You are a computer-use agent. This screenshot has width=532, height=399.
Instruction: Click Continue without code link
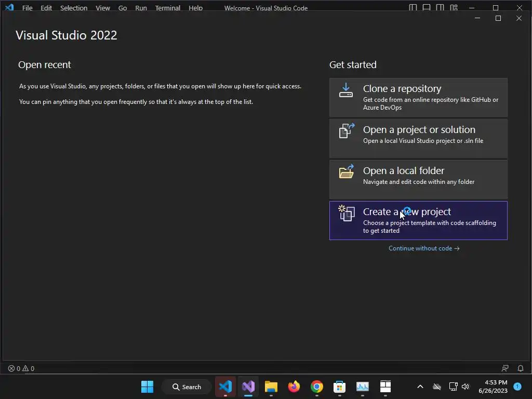point(424,248)
